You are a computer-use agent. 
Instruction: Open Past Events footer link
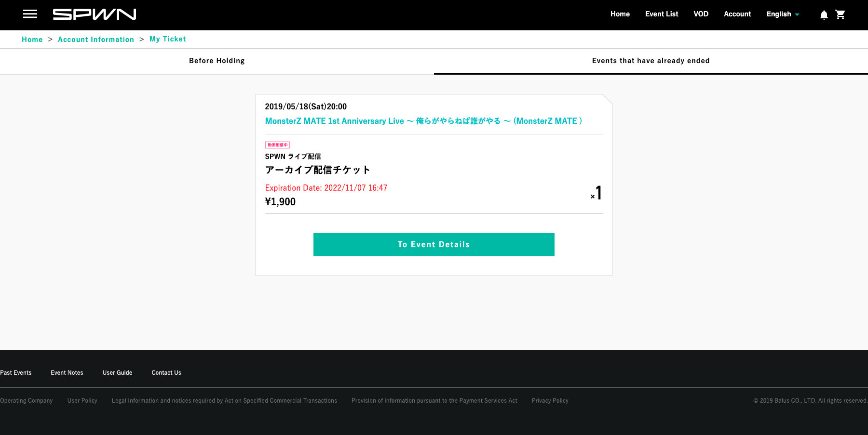(16, 373)
